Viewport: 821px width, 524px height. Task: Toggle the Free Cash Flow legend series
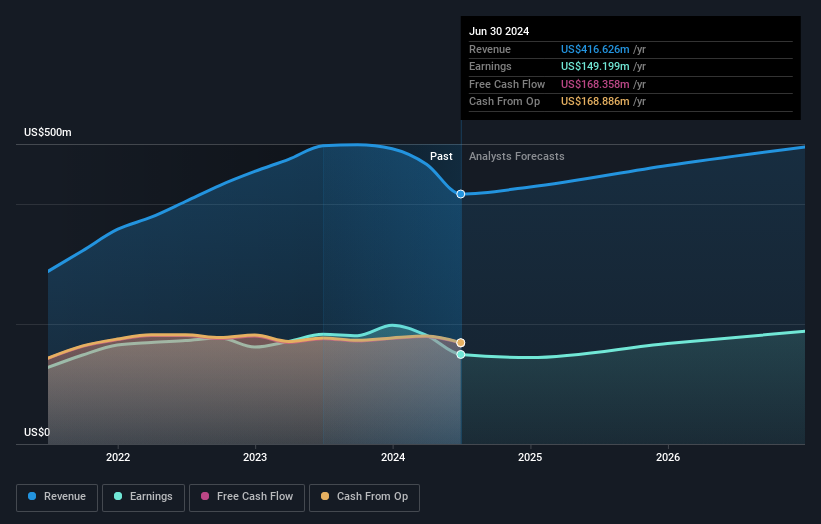coord(247,497)
